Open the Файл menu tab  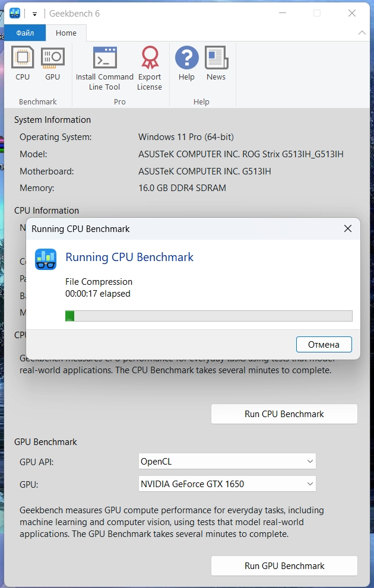25,33
